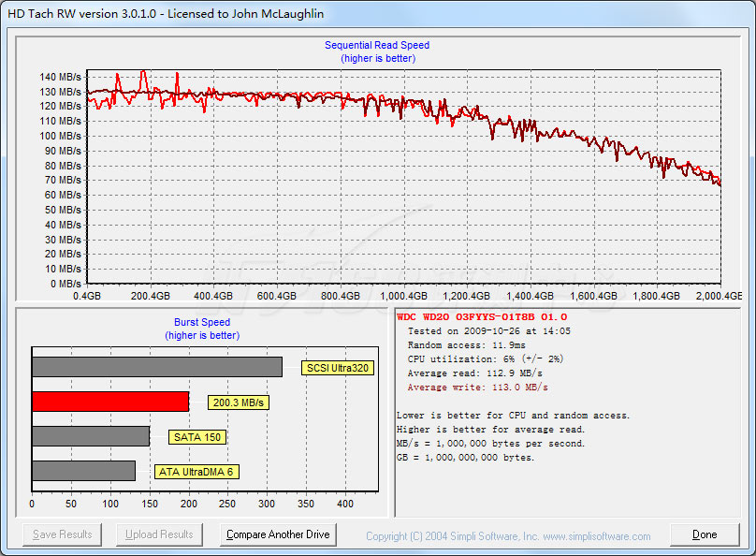Click the Compare Another Drive button
Viewport: 756px width, 556px height.
(278, 534)
